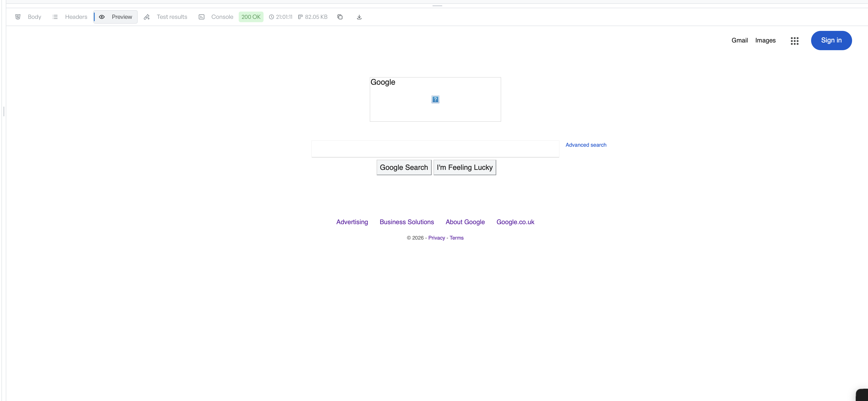Screen dimensions: 868x401
Task: Focus the Google search input field
Action: (x=435, y=149)
